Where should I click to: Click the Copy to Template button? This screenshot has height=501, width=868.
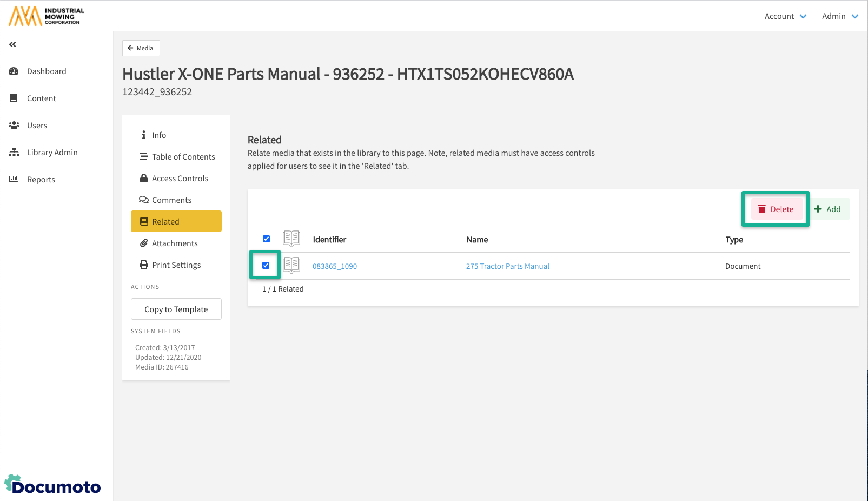(x=176, y=309)
